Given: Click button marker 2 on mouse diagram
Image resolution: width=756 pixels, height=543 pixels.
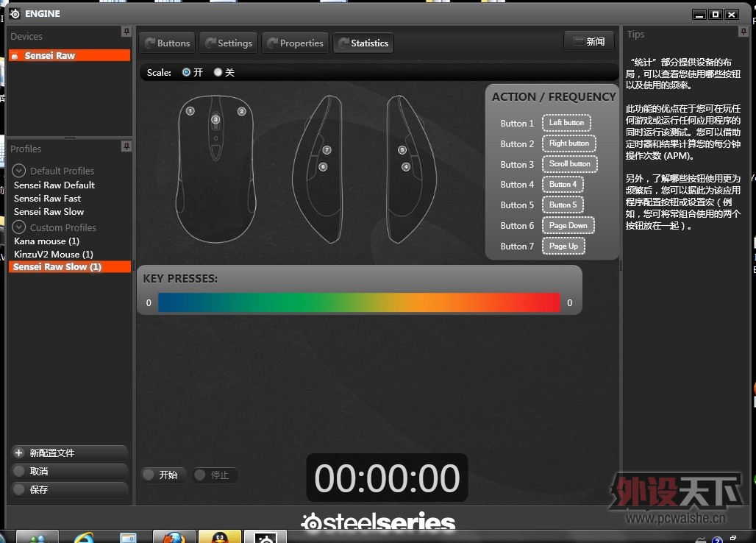Looking at the screenshot, I should 241,111.
